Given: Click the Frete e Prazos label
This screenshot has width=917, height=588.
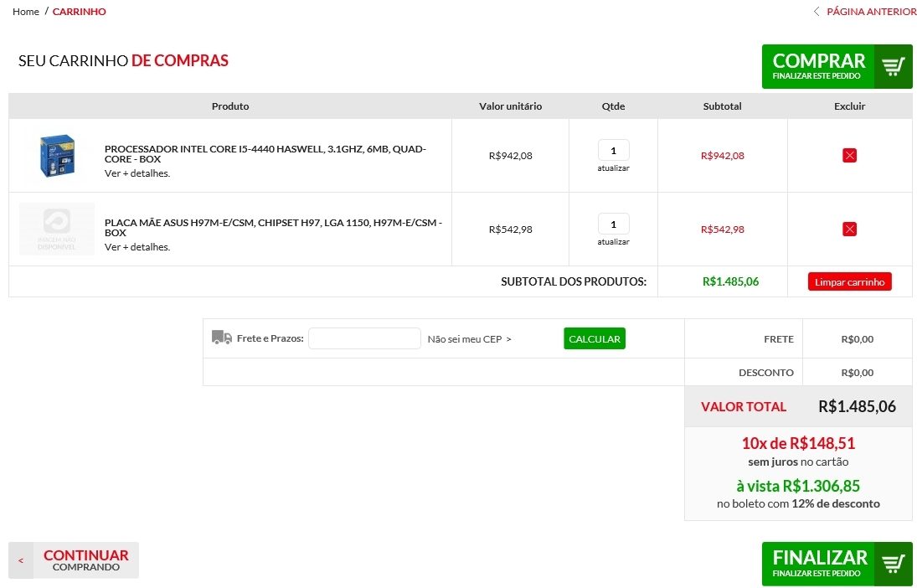Looking at the screenshot, I should coord(270,338).
